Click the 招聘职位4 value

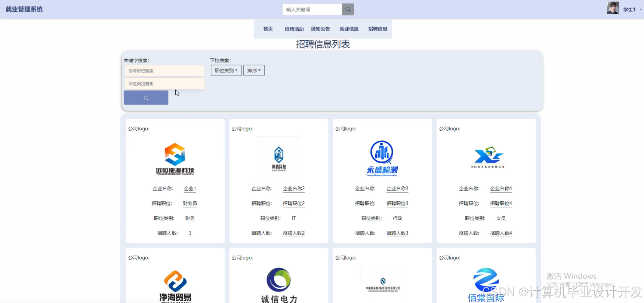pyautogui.click(x=501, y=204)
